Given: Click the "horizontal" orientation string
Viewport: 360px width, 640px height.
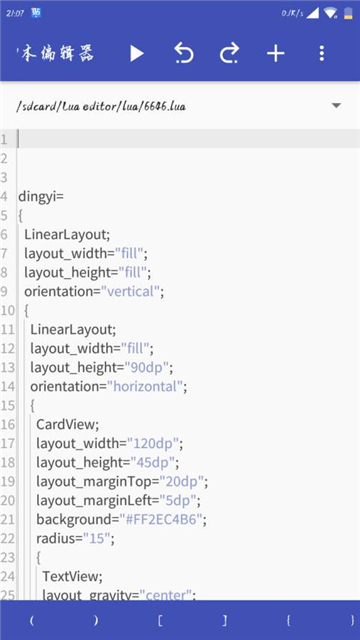Looking at the screenshot, I should (x=147, y=386).
